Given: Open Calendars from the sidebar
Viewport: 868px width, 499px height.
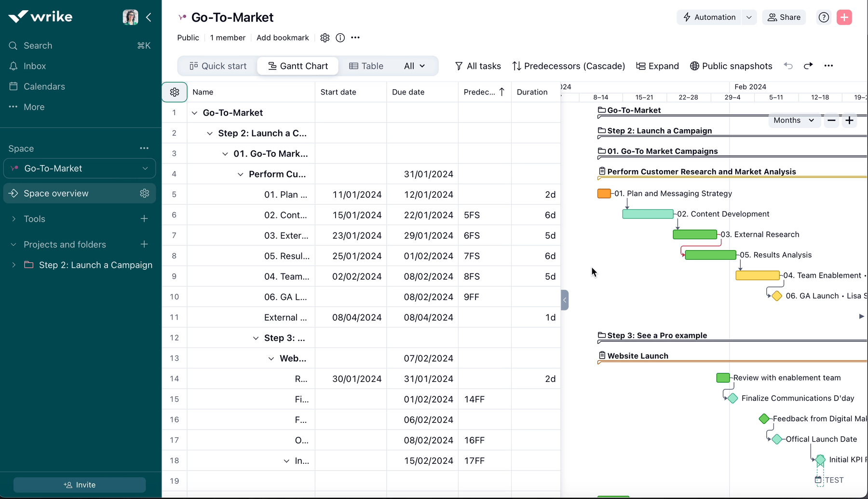Looking at the screenshot, I should click(x=44, y=86).
